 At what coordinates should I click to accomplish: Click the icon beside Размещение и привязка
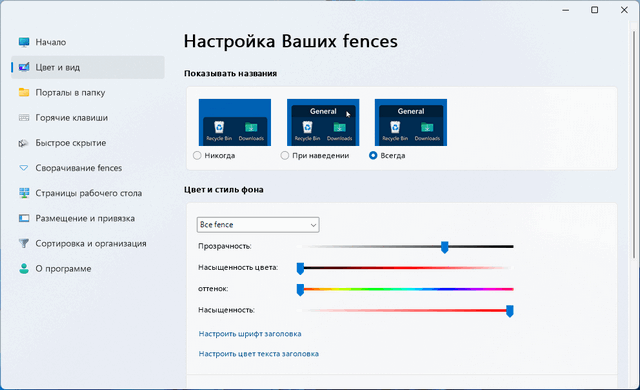coord(24,218)
